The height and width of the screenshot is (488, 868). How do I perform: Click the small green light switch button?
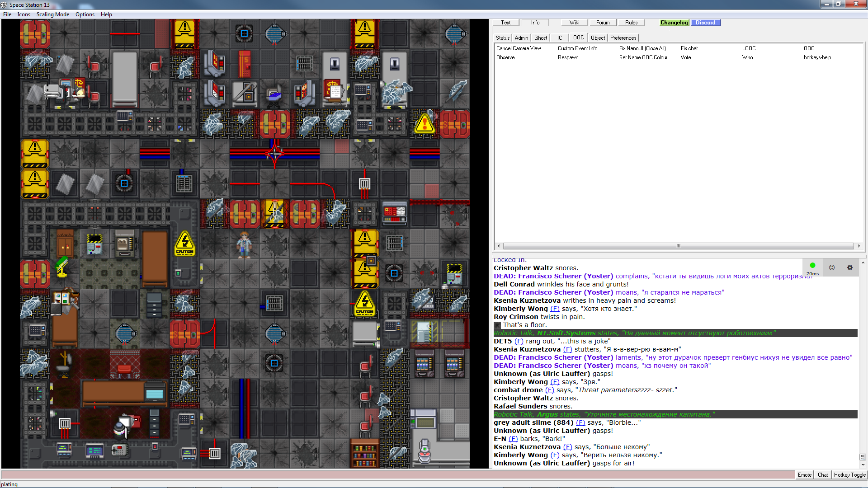178,273
